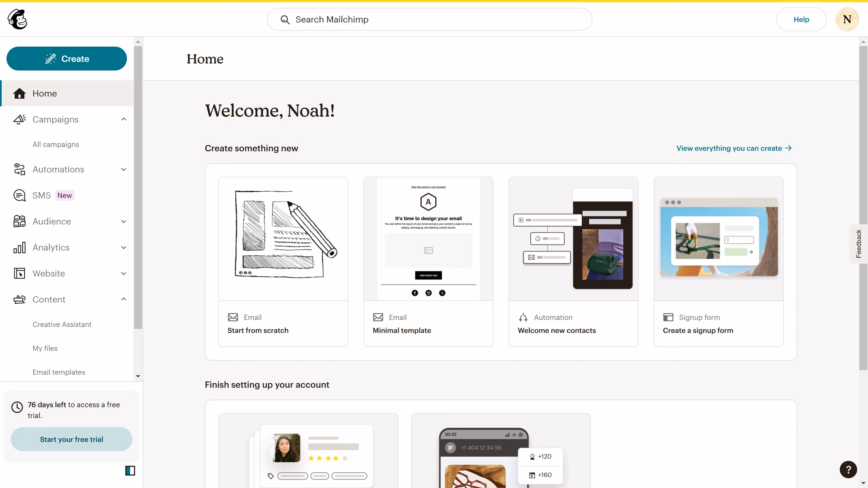Open Creative Assistant under Content
The height and width of the screenshot is (488, 868).
(62, 324)
